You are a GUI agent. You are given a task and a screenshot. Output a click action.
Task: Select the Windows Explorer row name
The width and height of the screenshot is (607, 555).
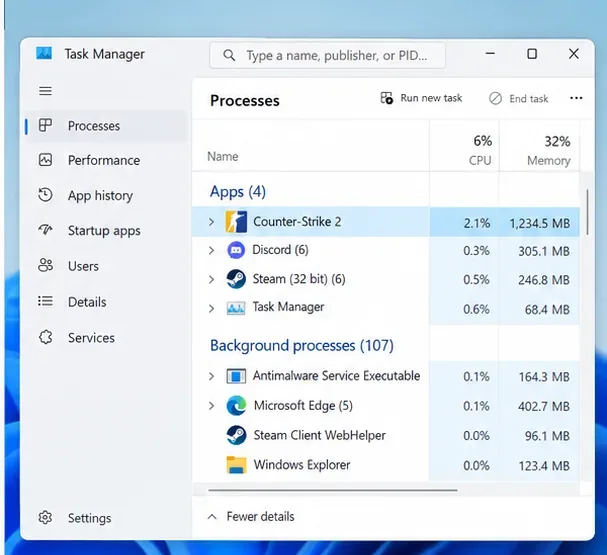pyautogui.click(x=302, y=464)
